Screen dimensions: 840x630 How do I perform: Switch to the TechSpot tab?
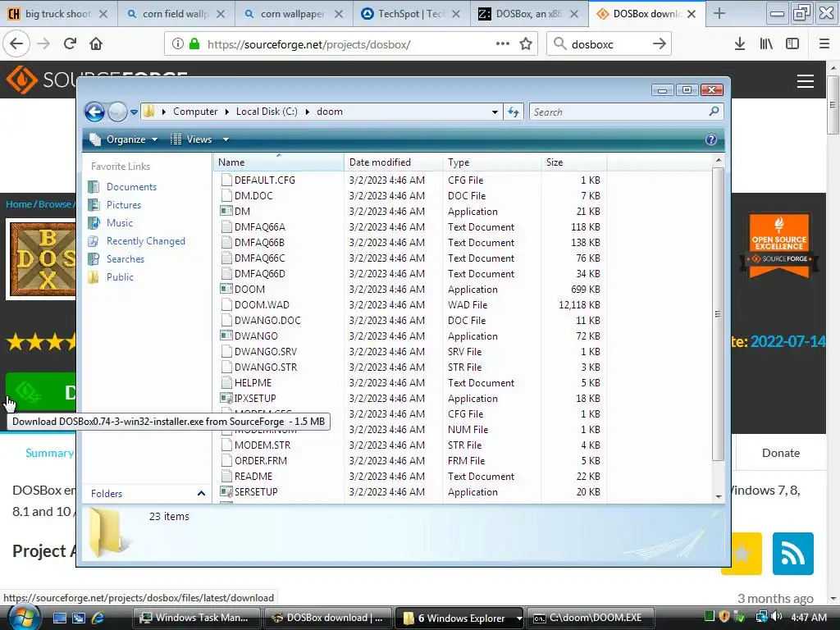(412, 14)
